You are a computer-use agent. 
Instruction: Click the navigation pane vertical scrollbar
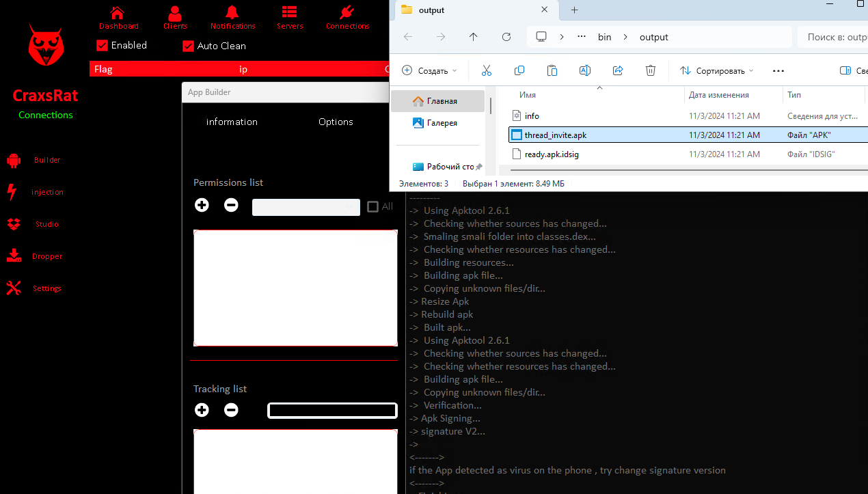(490, 106)
